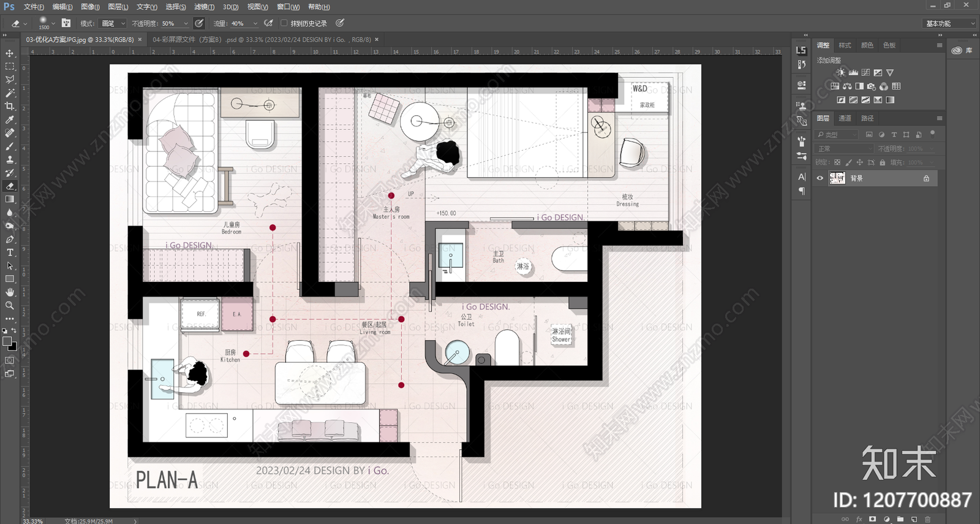The width and height of the screenshot is (980, 524).
Task: Add a Brightness/Contrast adjustment
Action: click(x=841, y=72)
